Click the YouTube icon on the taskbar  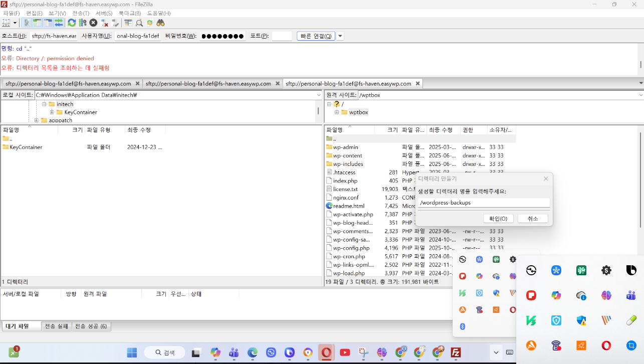pyautogui.click(x=345, y=352)
